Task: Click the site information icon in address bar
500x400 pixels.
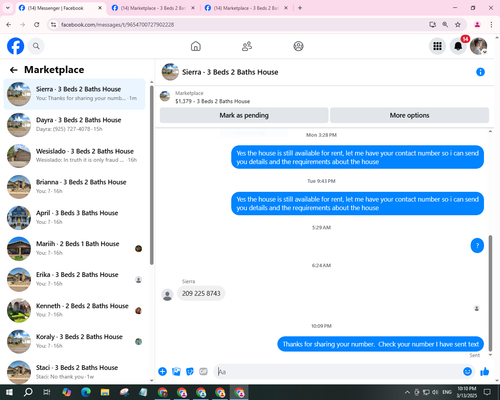Action: coord(53,25)
